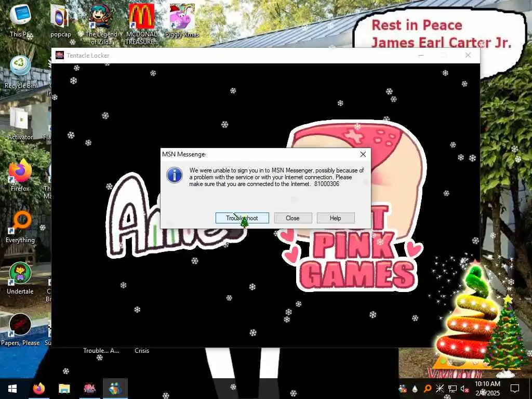Viewport: 532px width, 399px height.
Task: Select the Papers, Please desktop shortcut
Action: (20, 330)
